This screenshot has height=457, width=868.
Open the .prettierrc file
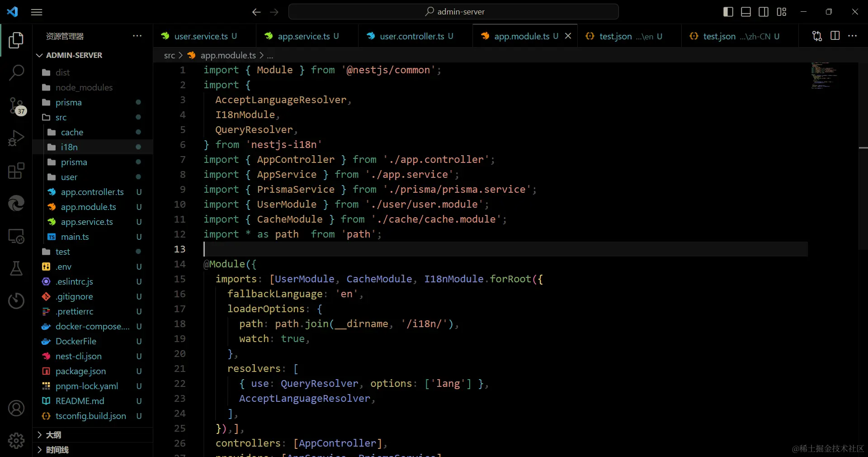tap(93, 311)
